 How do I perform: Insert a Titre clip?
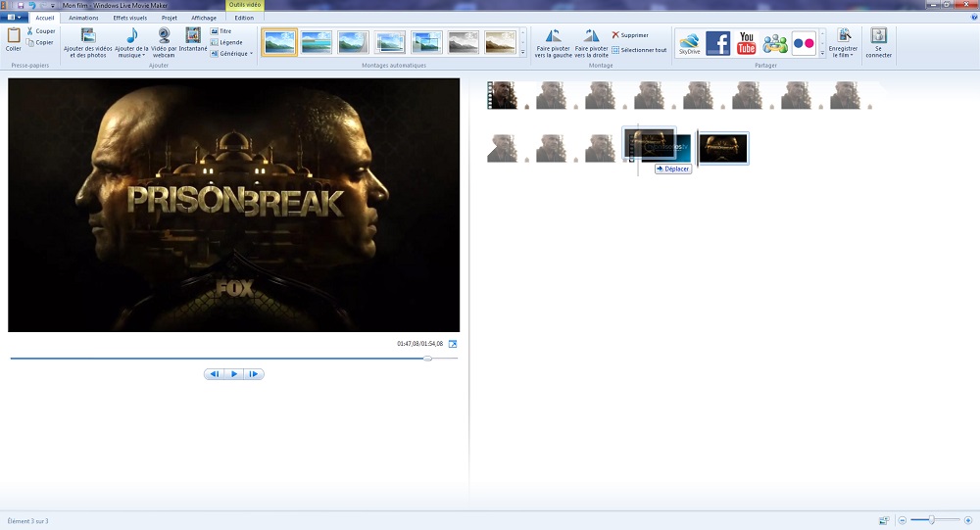pyautogui.click(x=221, y=30)
